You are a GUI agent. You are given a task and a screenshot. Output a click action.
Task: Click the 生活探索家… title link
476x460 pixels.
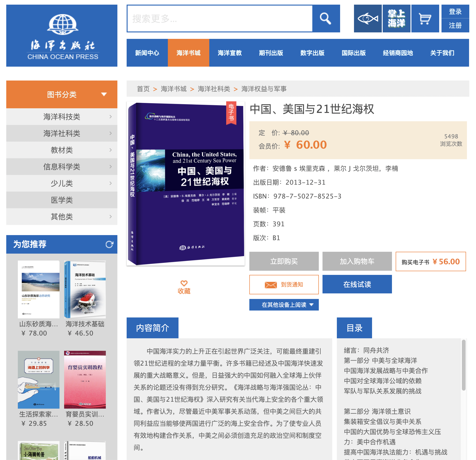(x=38, y=414)
